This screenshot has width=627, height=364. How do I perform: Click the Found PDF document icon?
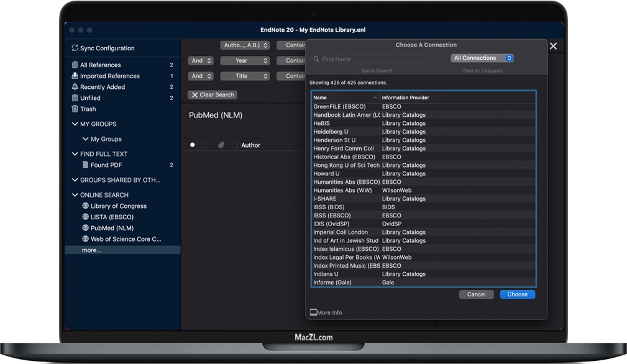[86, 165]
